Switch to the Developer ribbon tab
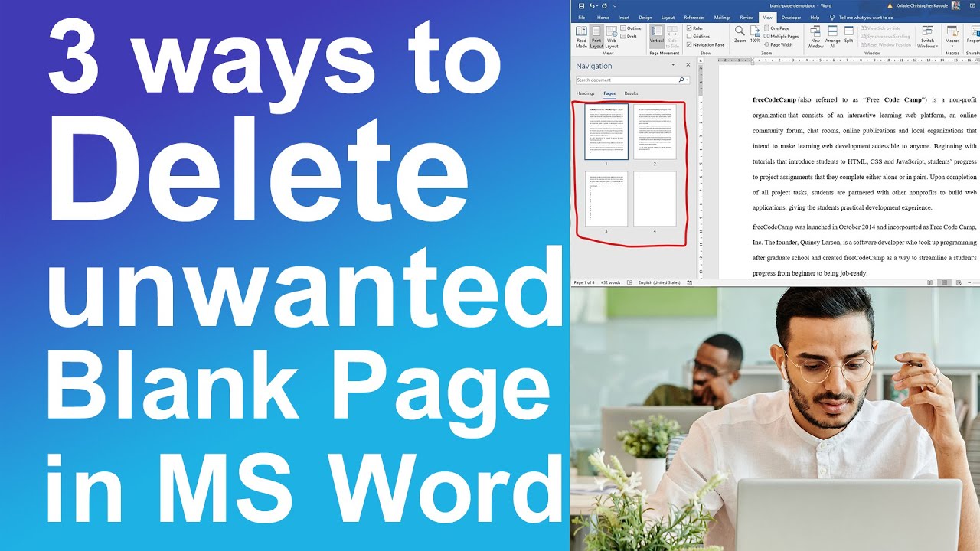Image resolution: width=980 pixels, height=551 pixels. 792,17
